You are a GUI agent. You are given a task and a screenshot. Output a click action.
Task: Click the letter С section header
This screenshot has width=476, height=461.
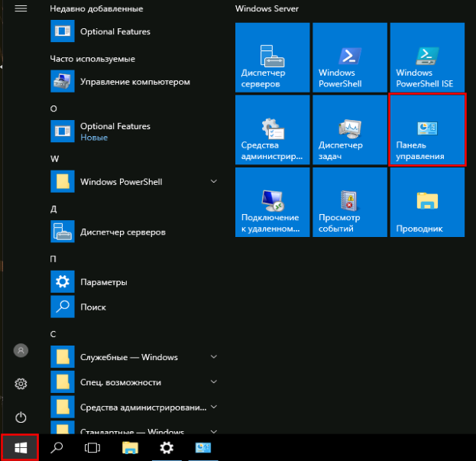[53, 334]
